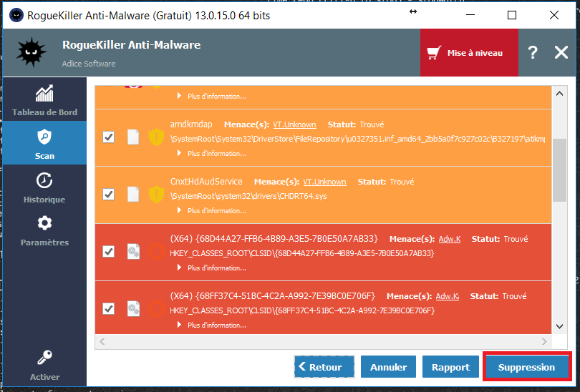Select the amdkmdap driver path text

358,139
